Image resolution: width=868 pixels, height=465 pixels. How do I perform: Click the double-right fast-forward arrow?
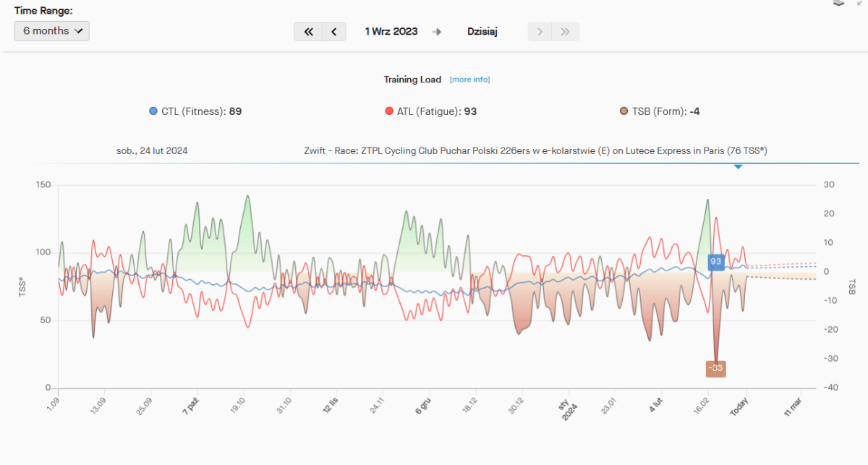(566, 32)
